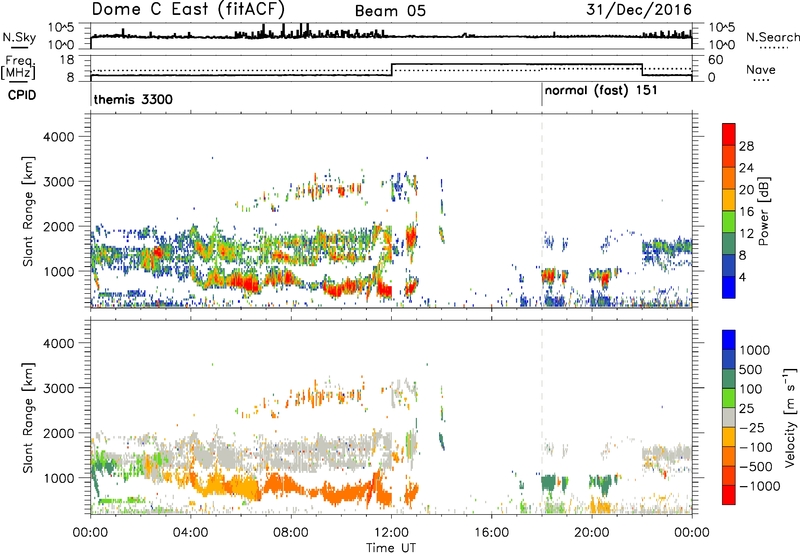
Task: Click the "60" Nave axis tick label
Action: coord(716,60)
